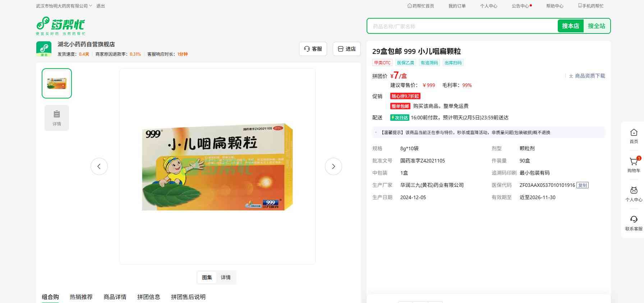Select the product box thumbnail image
This screenshot has width=644, height=303.
pyautogui.click(x=57, y=83)
